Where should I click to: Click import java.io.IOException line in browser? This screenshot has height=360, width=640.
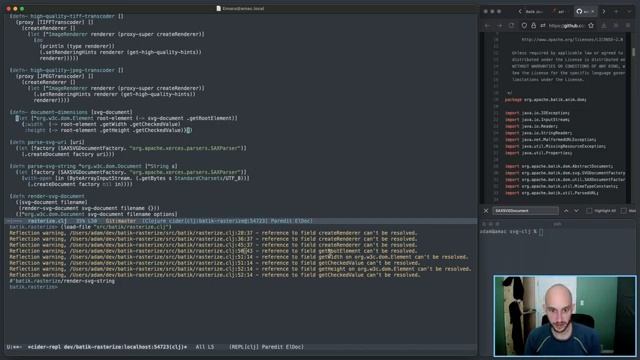click(x=537, y=113)
